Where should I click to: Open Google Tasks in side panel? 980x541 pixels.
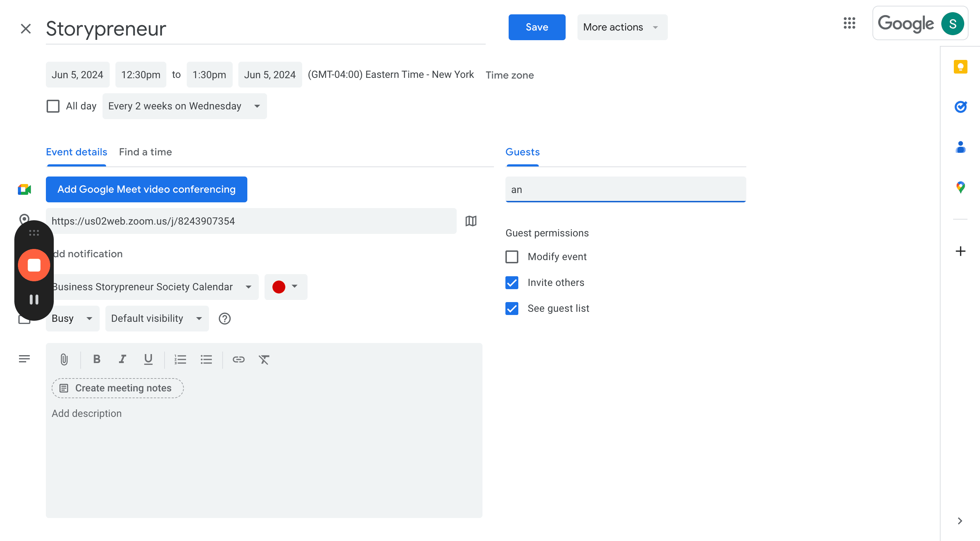(x=960, y=107)
